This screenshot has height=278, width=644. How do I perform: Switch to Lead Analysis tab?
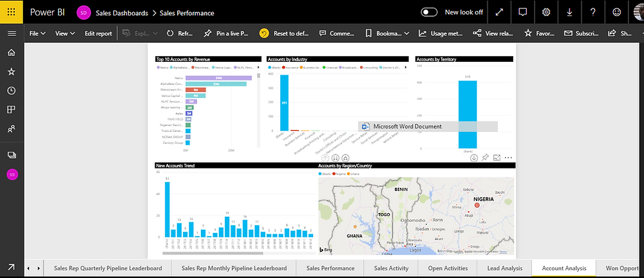504,268
